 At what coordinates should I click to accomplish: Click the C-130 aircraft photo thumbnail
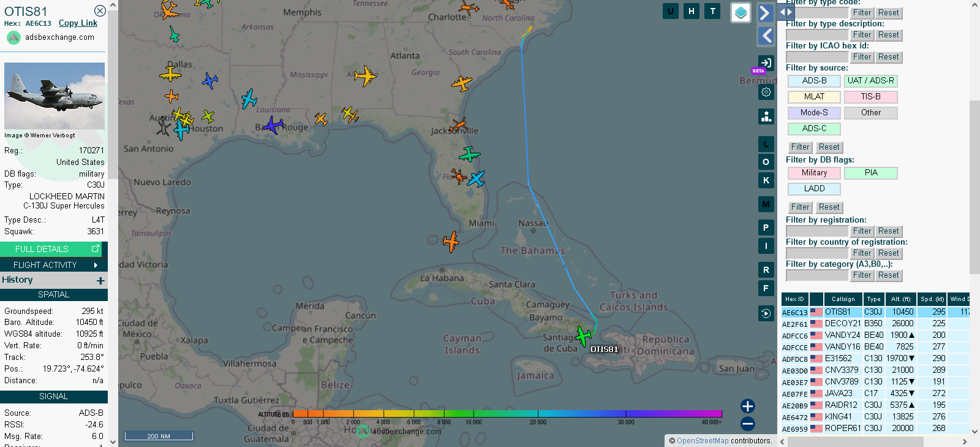pyautogui.click(x=55, y=96)
